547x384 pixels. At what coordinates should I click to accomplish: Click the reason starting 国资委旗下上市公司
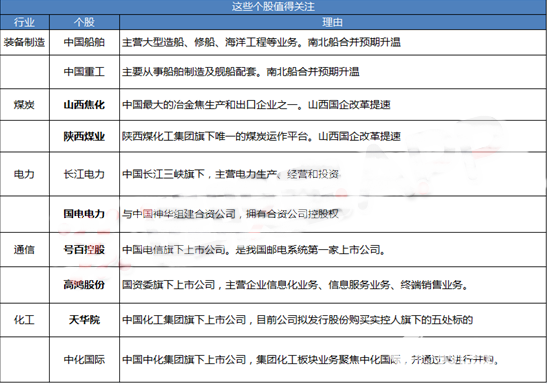coord(295,285)
